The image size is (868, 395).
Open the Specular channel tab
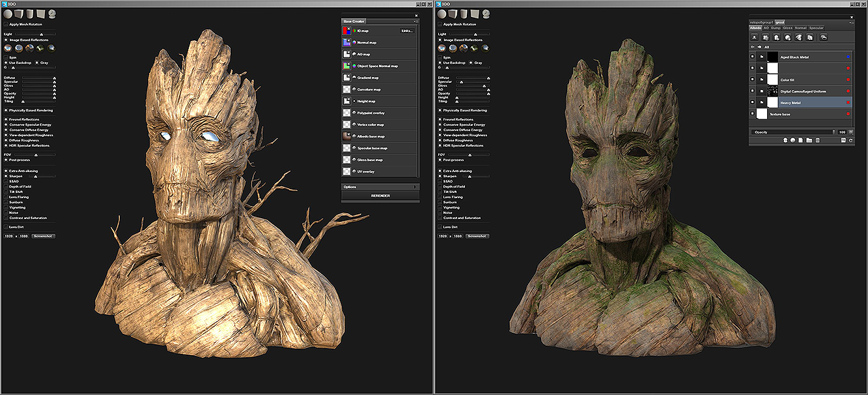817,28
